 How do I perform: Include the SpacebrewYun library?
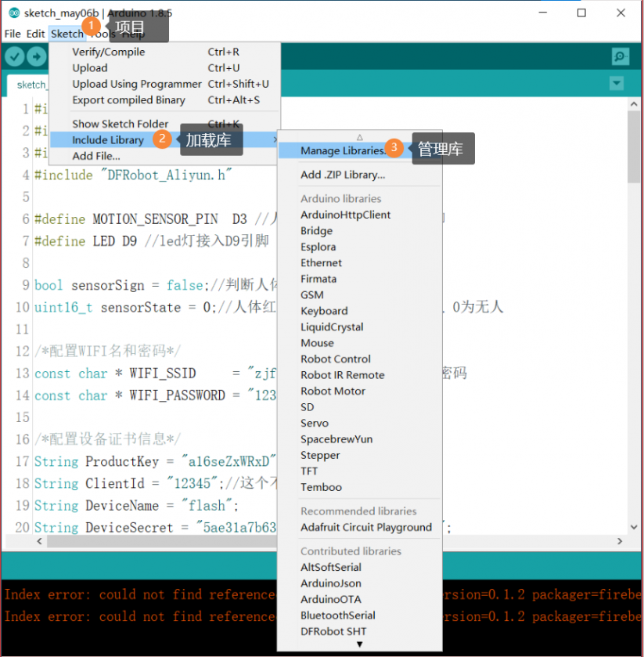[x=360, y=439]
